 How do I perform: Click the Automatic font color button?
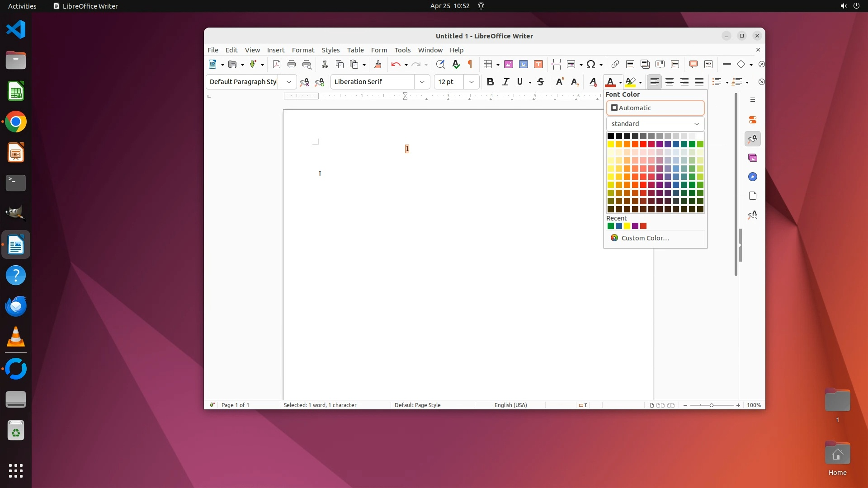point(655,108)
